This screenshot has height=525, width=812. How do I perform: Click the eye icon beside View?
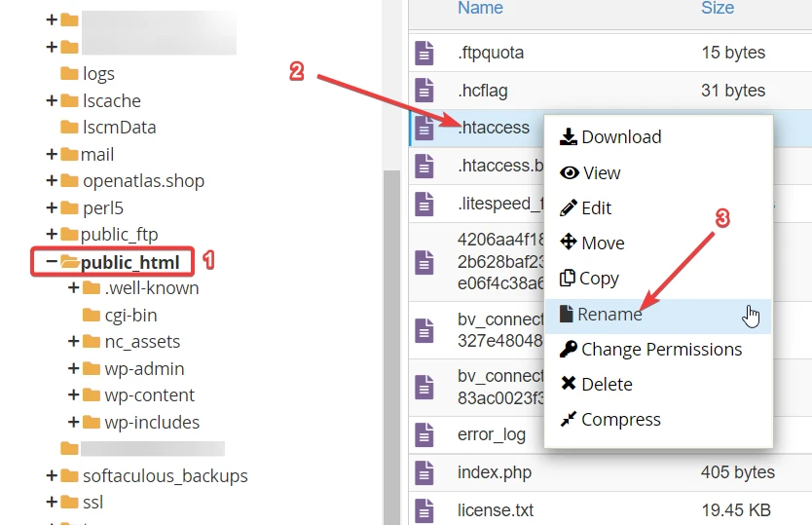pos(570,172)
